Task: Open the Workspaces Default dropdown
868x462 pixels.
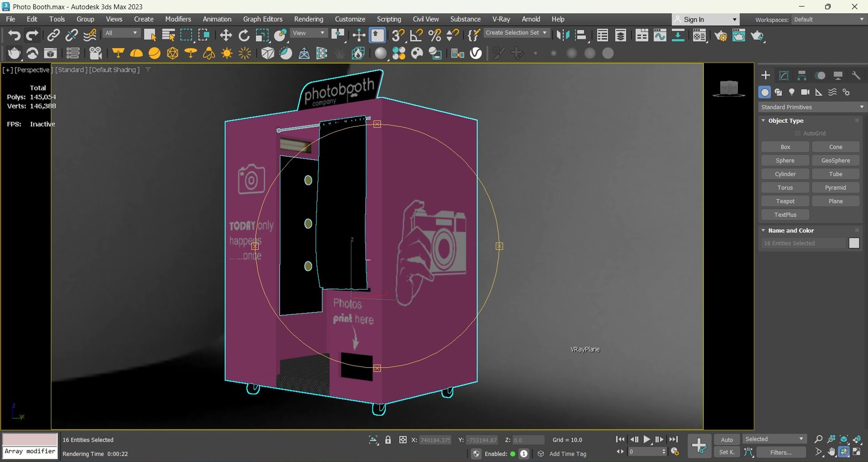Action: 828,19
